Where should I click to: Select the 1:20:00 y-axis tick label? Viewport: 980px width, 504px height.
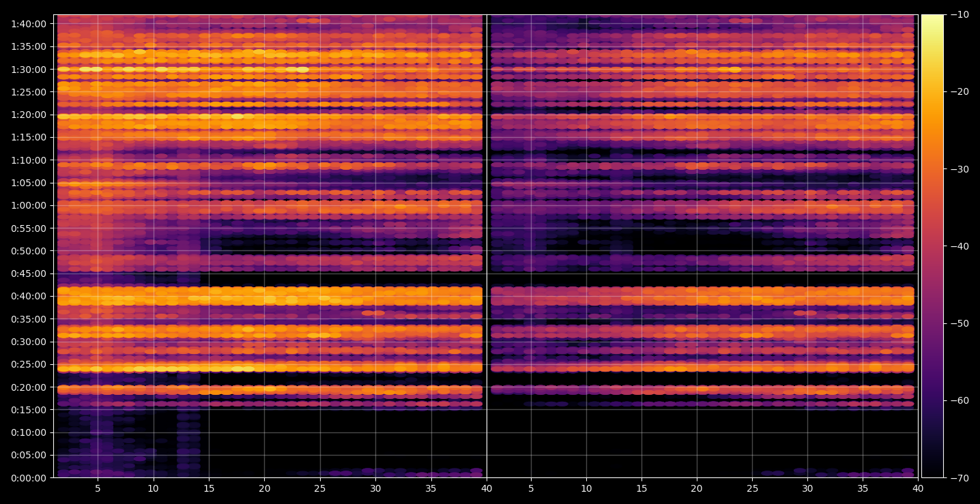coord(29,115)
